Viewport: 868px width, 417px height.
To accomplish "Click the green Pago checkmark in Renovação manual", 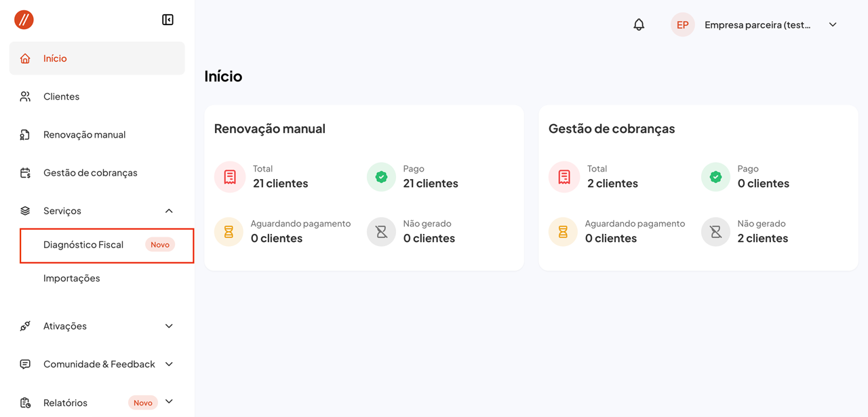I will point(381,177).
